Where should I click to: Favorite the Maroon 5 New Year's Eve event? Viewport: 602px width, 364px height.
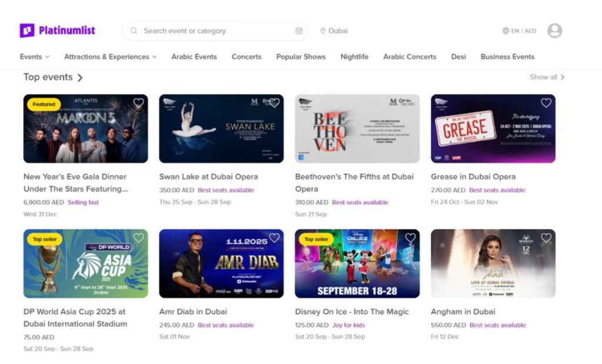(138, 102)
